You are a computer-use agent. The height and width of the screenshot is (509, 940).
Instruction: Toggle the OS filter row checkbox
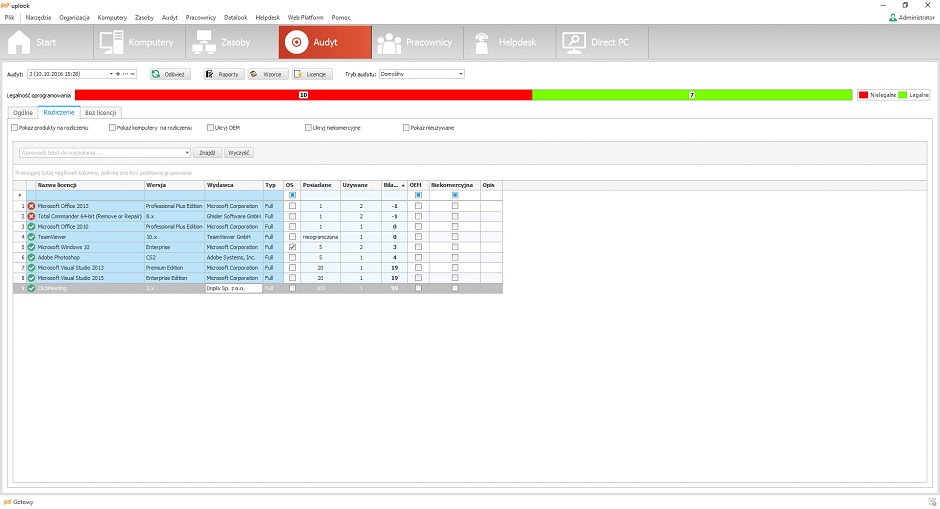tap(293, 195)
